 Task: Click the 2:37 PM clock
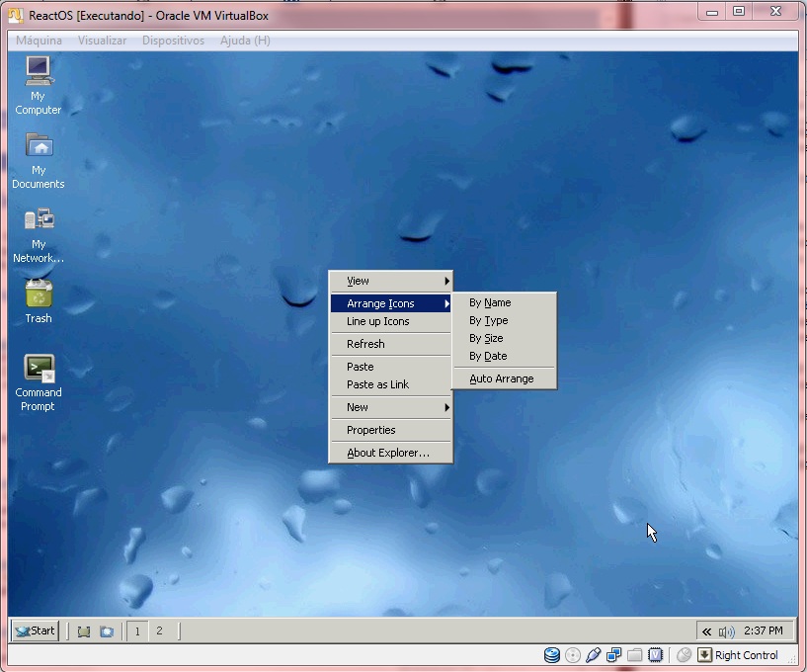764,630
